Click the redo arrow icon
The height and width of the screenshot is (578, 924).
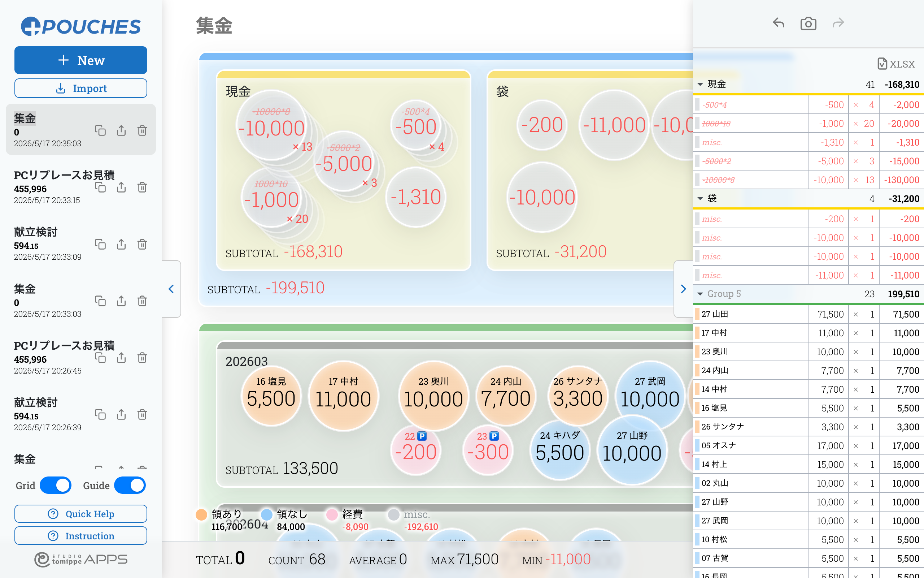(838, 23)
